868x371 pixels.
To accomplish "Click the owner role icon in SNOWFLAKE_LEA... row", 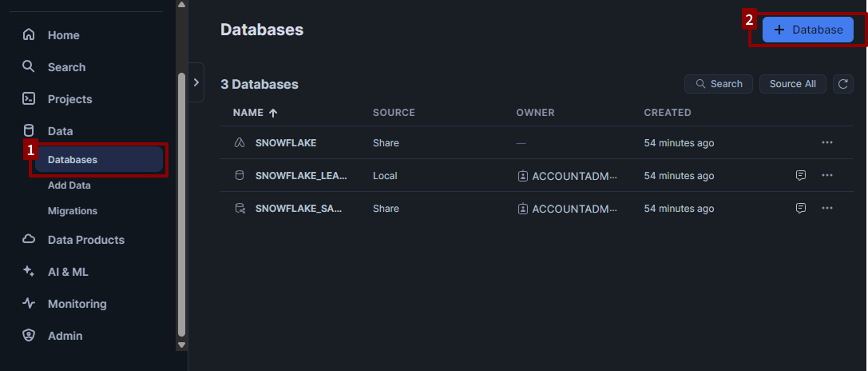I will (522, 176).
